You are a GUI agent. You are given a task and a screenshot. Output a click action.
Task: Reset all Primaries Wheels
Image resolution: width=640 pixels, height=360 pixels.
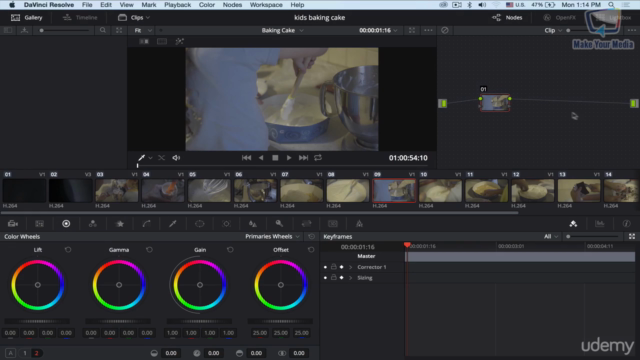point(311,236)
